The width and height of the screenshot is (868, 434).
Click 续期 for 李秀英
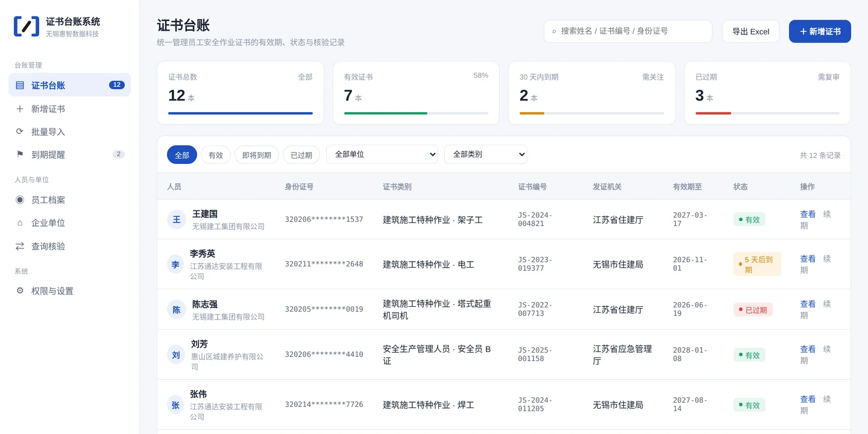[x=816, y=264]
